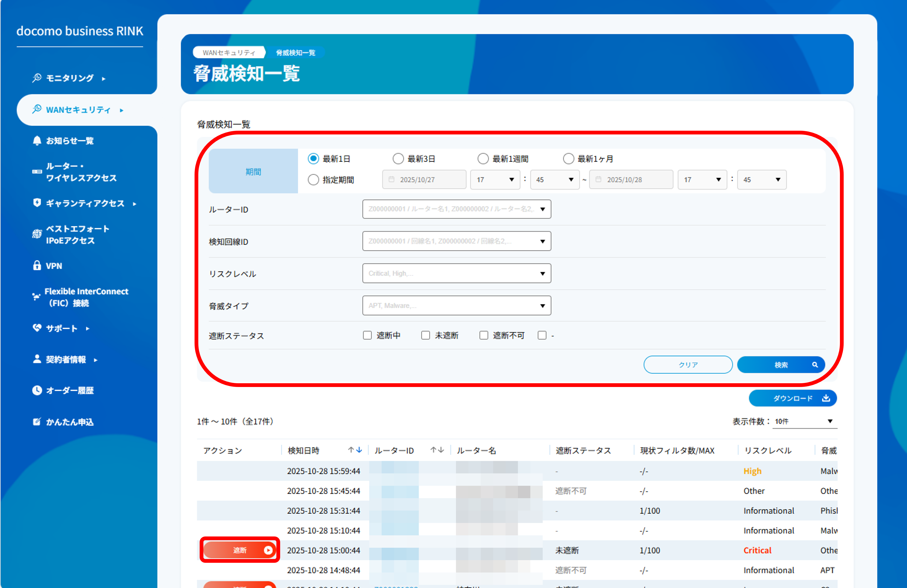Click the かんたん申込 pencil icon

37,421
